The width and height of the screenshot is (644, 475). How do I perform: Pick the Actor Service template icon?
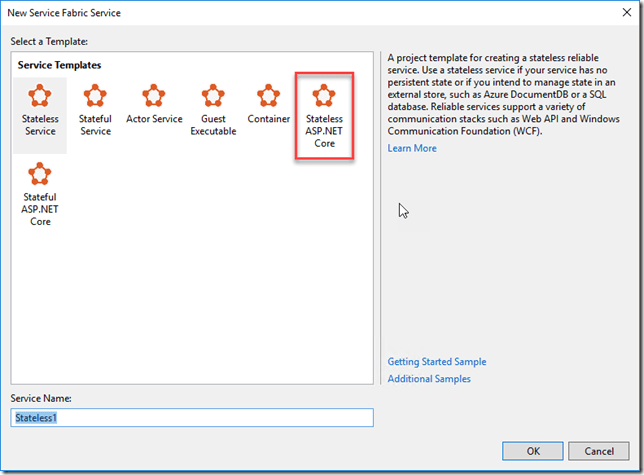153,97
